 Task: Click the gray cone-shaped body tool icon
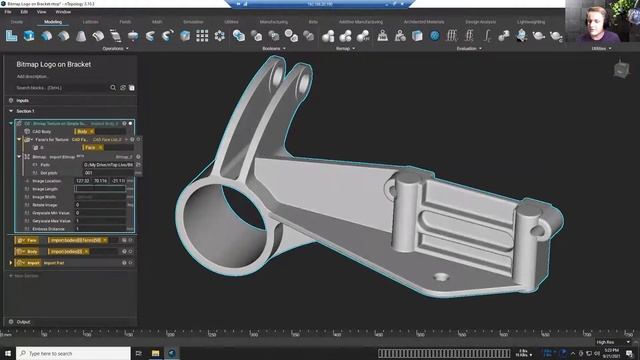81,36
